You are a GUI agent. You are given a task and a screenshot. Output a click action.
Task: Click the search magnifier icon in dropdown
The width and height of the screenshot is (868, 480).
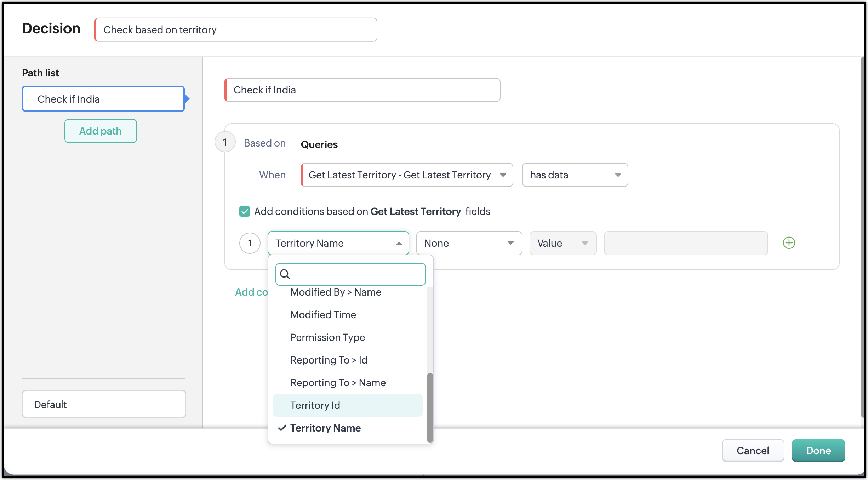click(x=285, y=274)
